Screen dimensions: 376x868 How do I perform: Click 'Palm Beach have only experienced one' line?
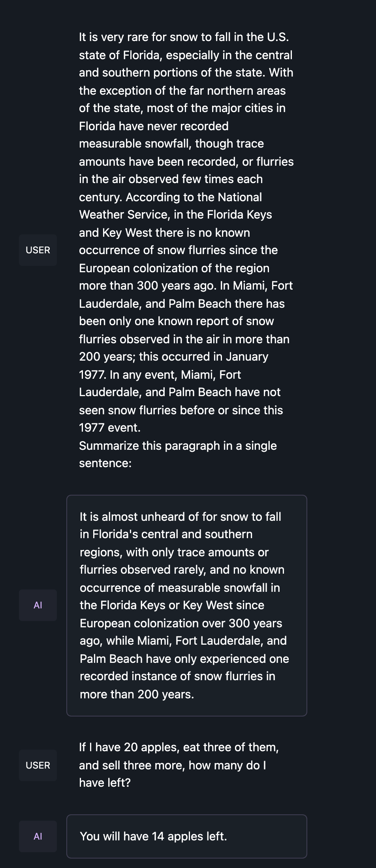(184, 659)
